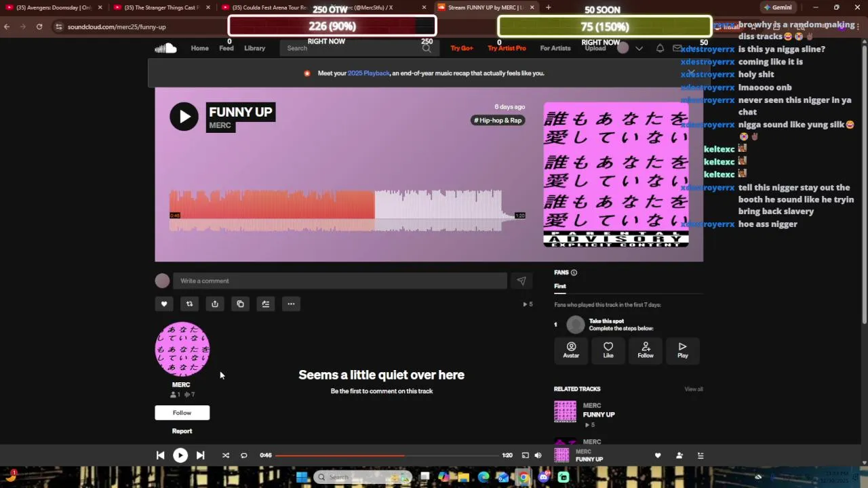Screen dimensions: 868x488
Task: Follow the artist from player bar icon
Action: (x=679, y=455)
